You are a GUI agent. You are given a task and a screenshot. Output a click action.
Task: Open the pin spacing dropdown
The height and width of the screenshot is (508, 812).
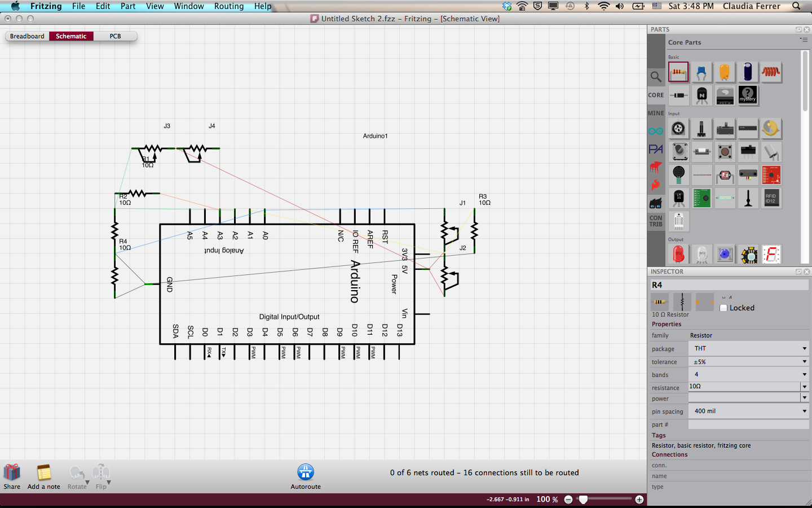coord(749,411)
